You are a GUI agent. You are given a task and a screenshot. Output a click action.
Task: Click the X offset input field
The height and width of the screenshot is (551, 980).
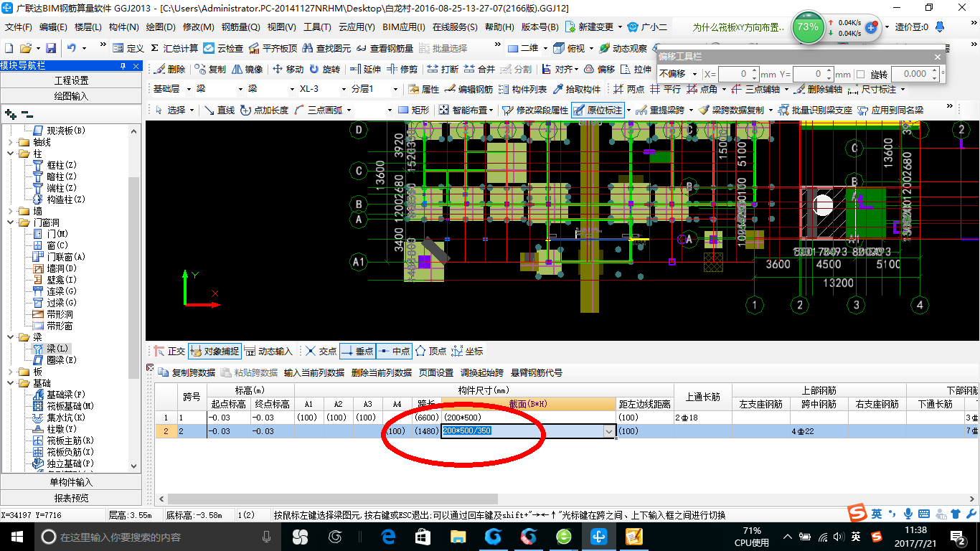[735, 74]
